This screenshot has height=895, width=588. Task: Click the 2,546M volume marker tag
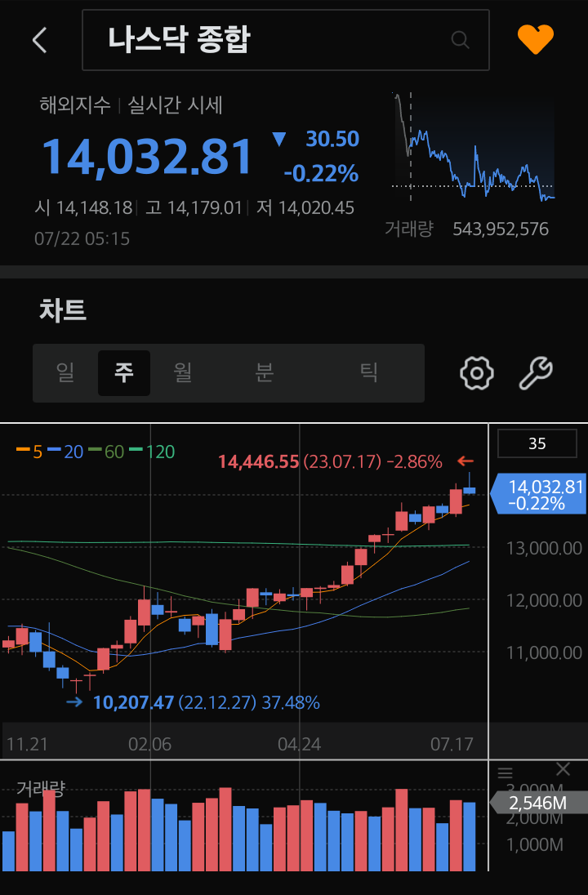538,803
